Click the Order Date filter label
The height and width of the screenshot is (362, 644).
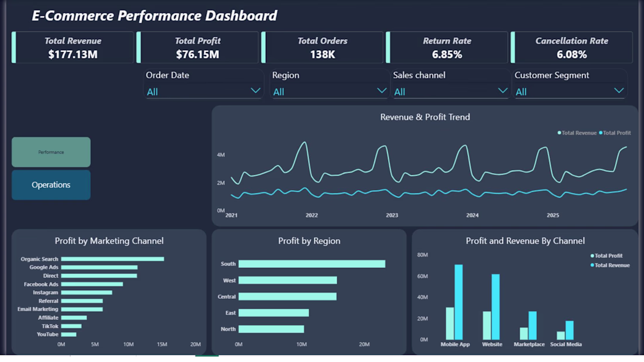tap(167, 75)
